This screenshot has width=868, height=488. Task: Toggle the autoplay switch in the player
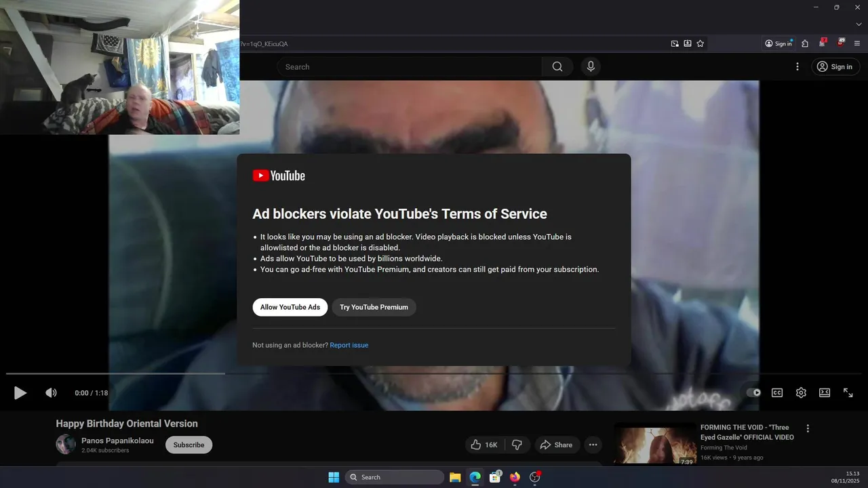coord(753,392)
